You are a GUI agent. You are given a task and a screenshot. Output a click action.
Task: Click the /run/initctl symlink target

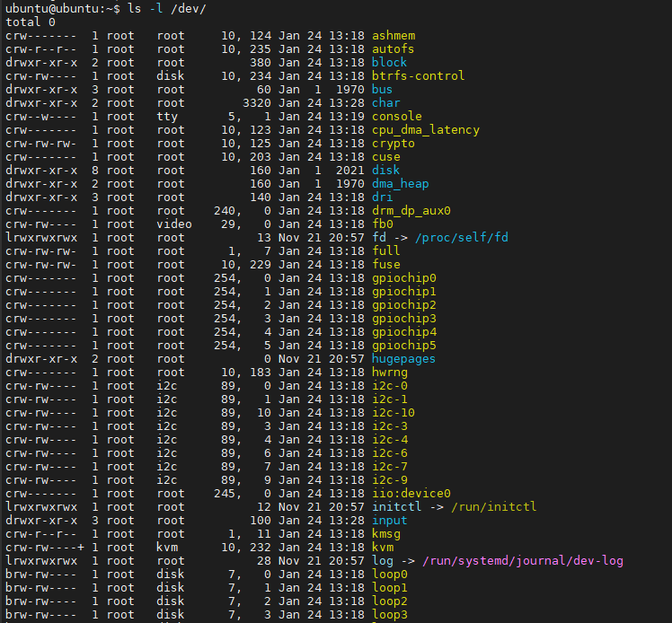tap(493, 506)
